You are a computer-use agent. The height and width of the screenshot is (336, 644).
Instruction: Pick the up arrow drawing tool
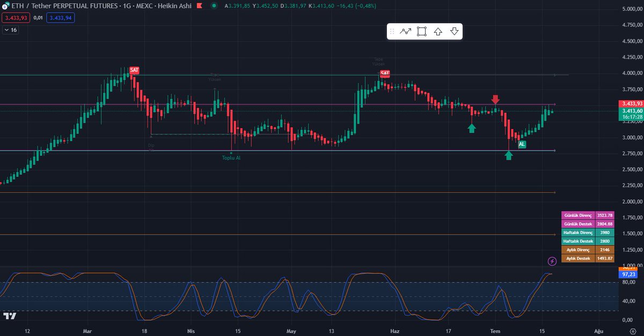(438, 32)
